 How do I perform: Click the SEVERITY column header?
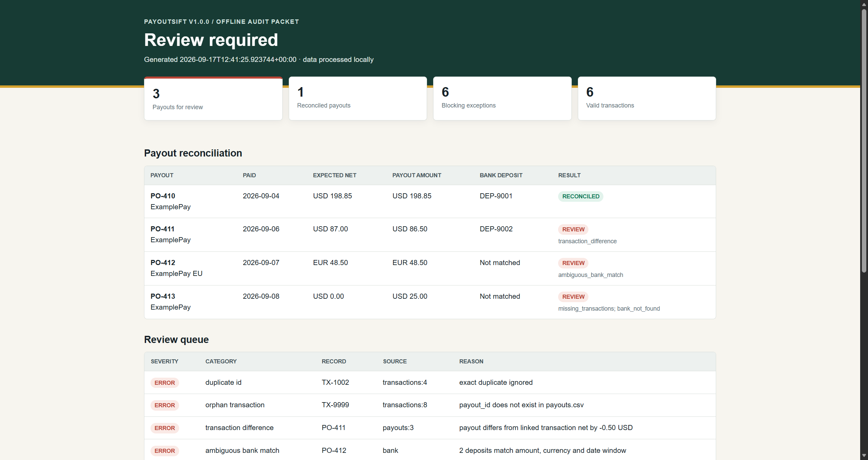(x=164, y=361)
